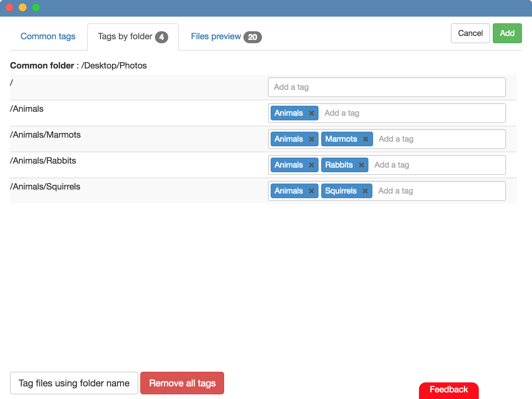Remove the Squirrels tag
The image size is (532, 399).
click(x=365, y=191)
